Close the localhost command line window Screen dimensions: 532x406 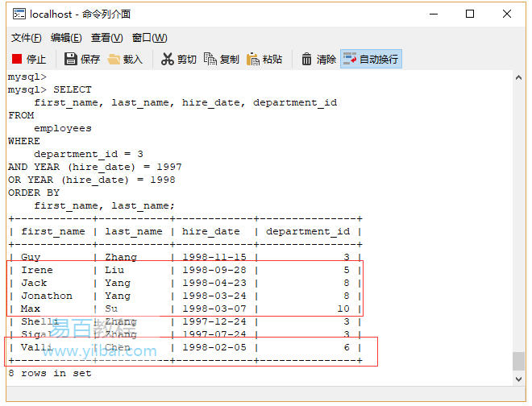pyautogui.click(x=507, y=14)
